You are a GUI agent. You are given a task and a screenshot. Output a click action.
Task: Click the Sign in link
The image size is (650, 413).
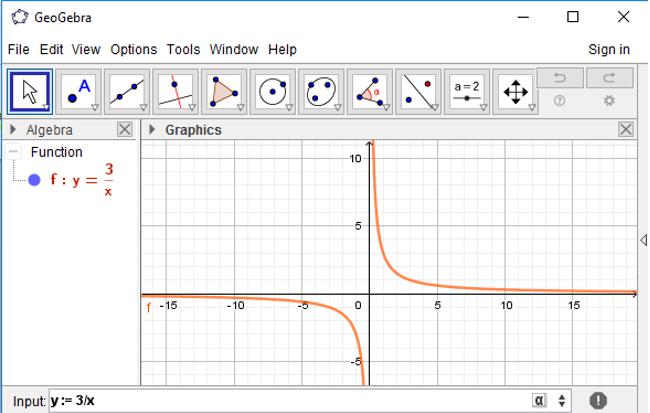click(609, 49)
